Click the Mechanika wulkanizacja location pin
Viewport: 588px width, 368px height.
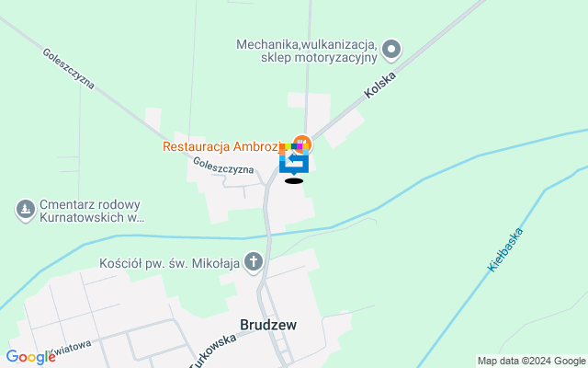click(x=391, y=50)
